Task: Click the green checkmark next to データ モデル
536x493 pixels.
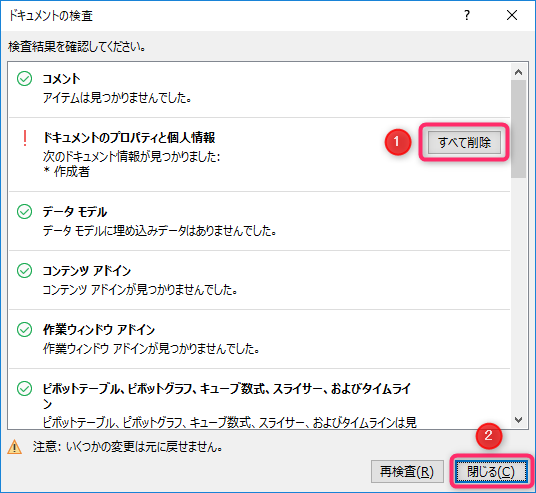Action: tap(25, 212)
